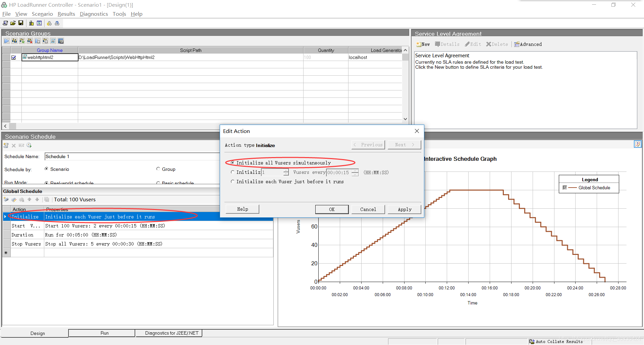644x345 pixels.
Task: Select the Basic schedule run mode
Action: click(x=158, y=183)
